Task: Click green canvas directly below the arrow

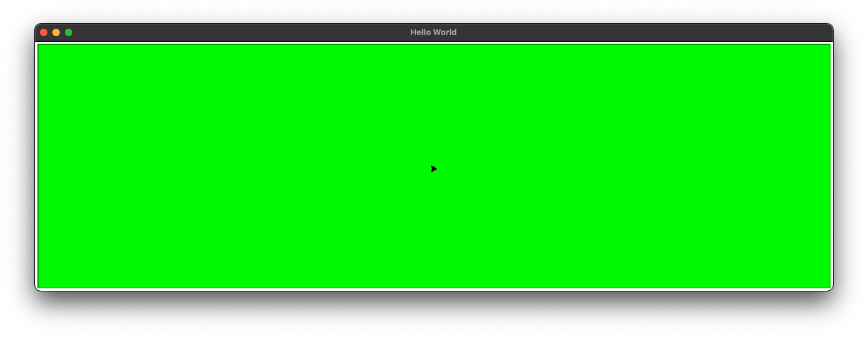Action: click(434, 185)
